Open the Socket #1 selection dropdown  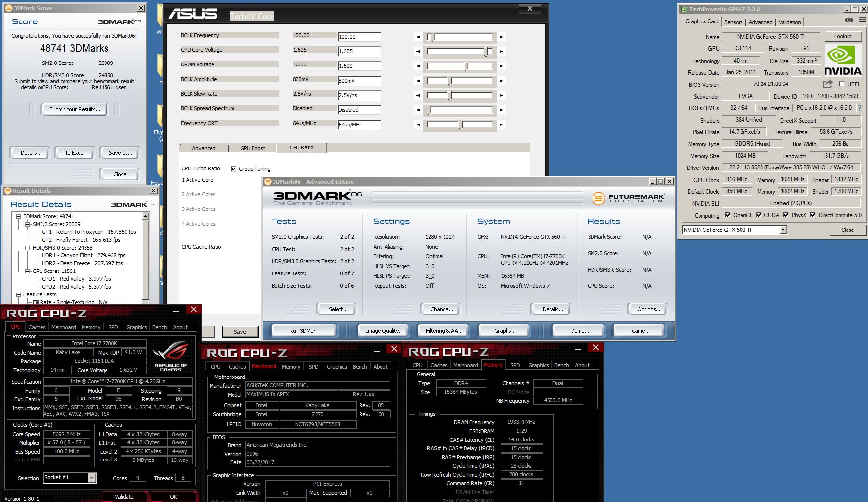tap(92, 478)
